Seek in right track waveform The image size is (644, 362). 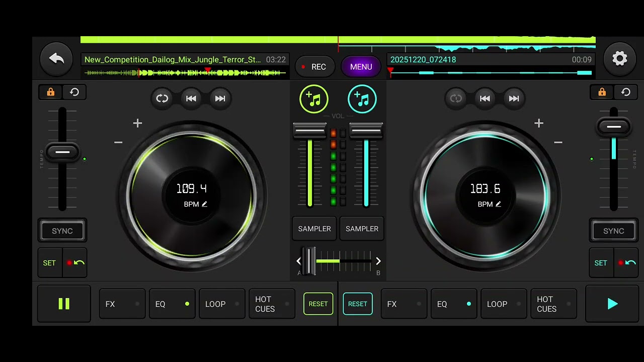pyautogui.click(x=491, y=73)
